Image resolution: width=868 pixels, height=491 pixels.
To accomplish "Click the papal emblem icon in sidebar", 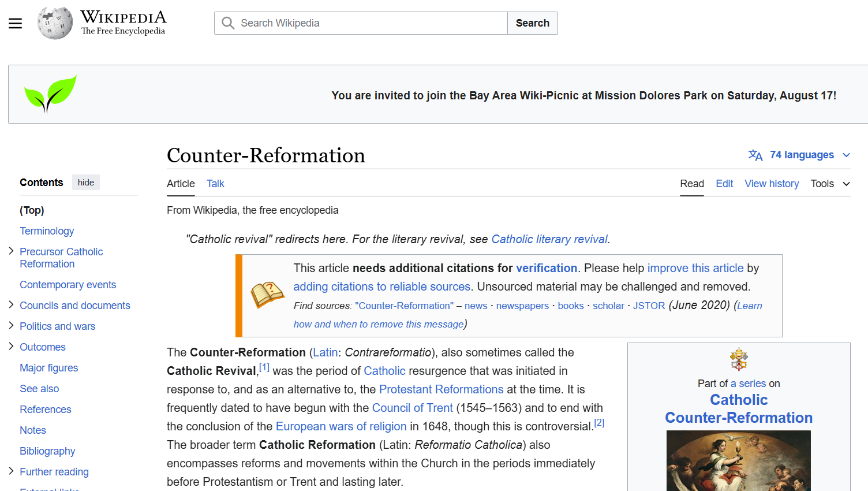I will pyautogui.click(x=739, y=359).
